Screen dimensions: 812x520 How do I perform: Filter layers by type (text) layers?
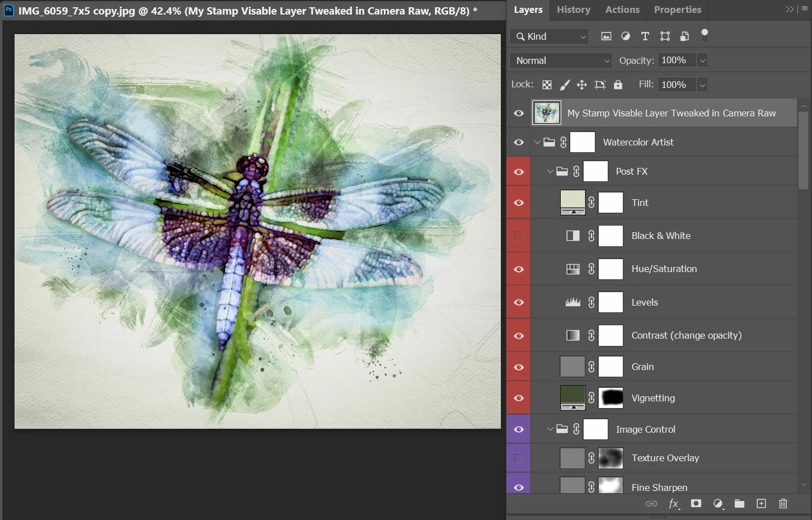point(645,36)
